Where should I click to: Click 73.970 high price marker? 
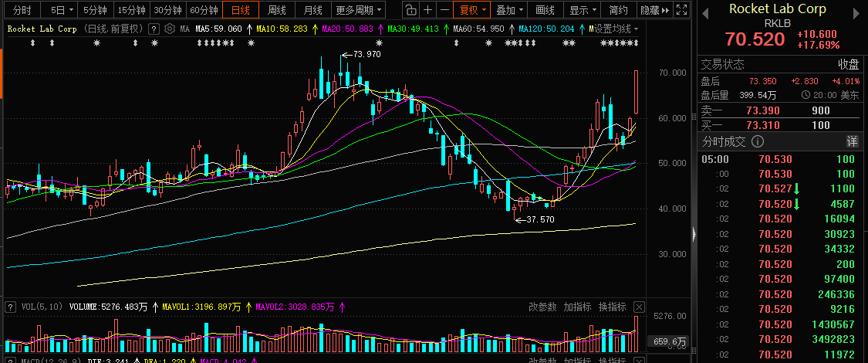(366, 54)
